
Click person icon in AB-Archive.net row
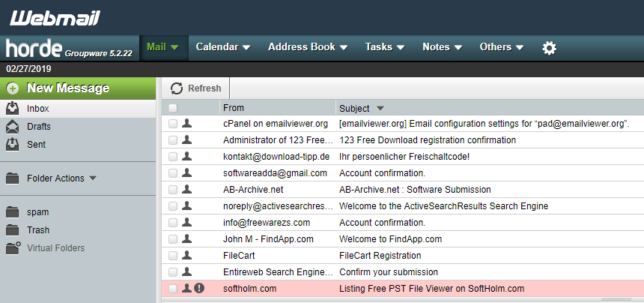click(x=187, y=189)
